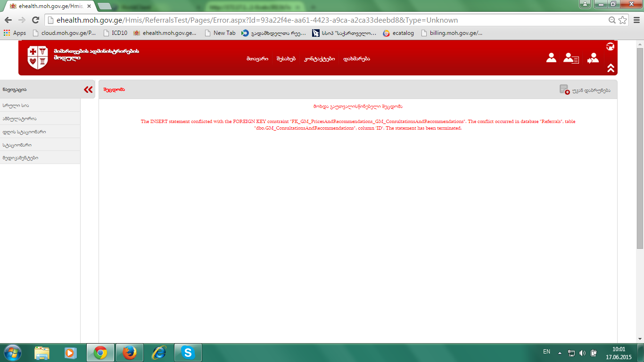Open the დახმარება menu item
The height and width of the screenshot is (362, 644).
[x=356, y=59]
